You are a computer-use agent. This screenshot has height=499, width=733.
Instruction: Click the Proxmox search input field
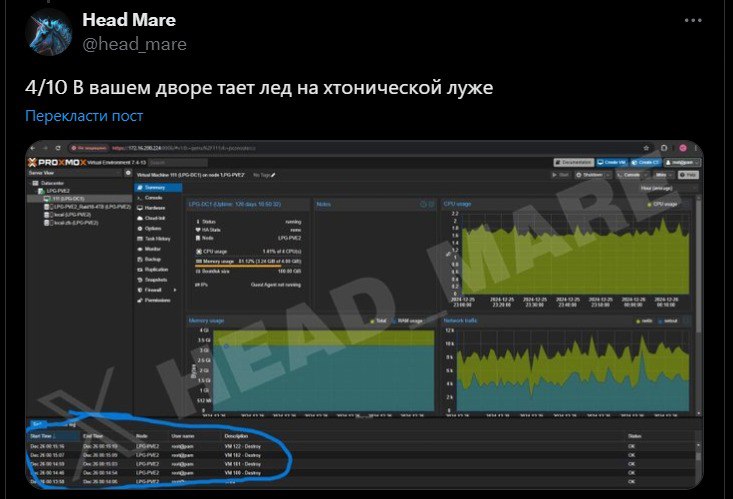[178, 162]
